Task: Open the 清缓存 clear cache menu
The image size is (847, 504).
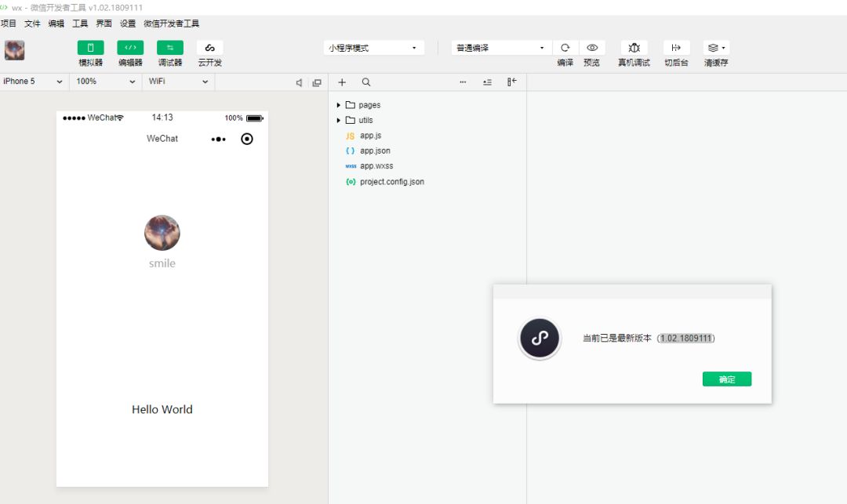Action: [716, 48]
